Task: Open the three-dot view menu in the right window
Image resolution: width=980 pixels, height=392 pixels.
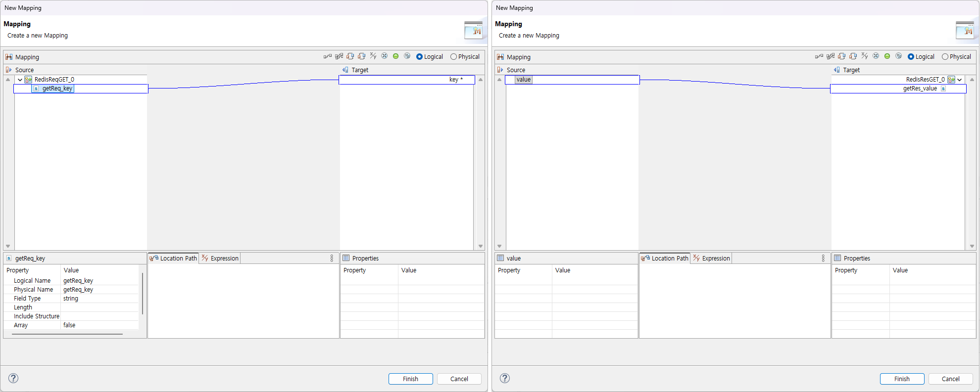Action: tap(823, 259)
